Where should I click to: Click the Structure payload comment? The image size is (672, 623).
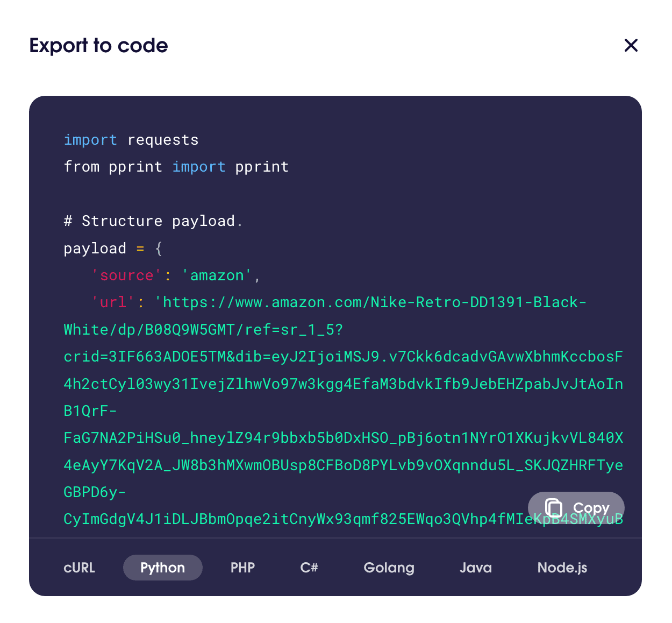pyautogui.click(x=153, y=221)
